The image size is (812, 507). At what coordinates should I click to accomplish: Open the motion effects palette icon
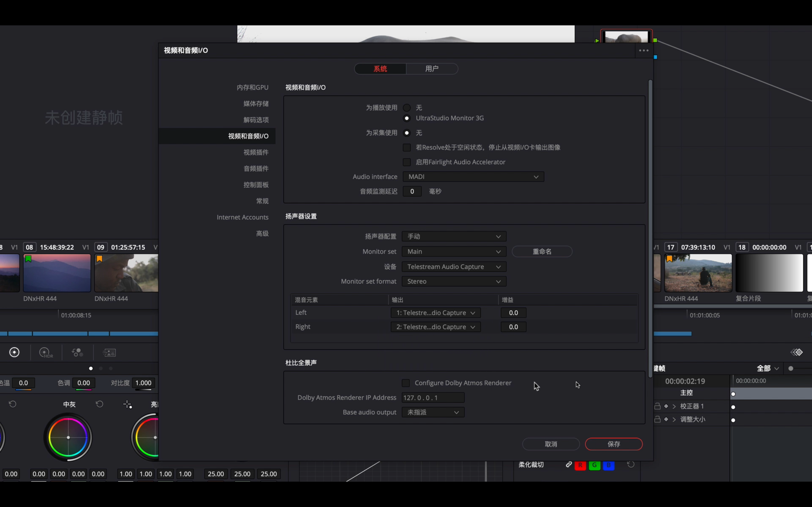[109, 352]
